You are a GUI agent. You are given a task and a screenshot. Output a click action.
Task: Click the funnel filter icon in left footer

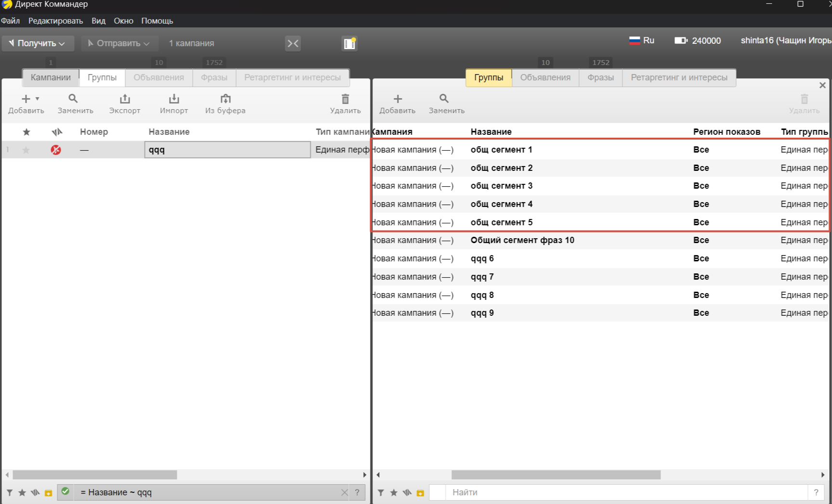pyautogui.click(x=9, y=492)
